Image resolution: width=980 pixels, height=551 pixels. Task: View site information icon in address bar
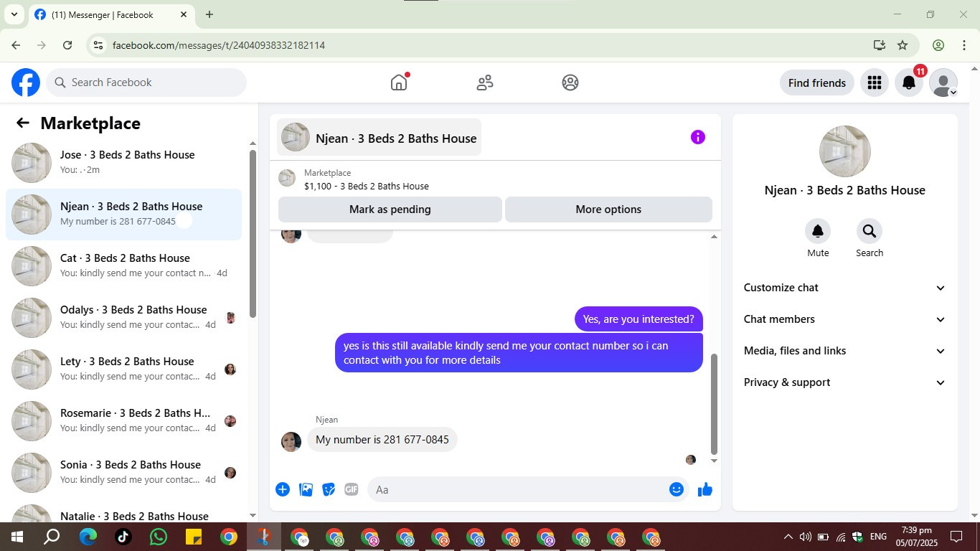coord(98,45)
